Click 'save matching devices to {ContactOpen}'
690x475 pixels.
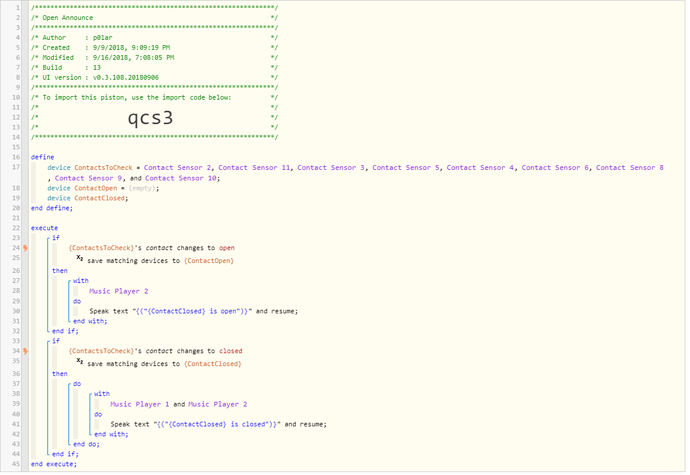pos(160,261)
